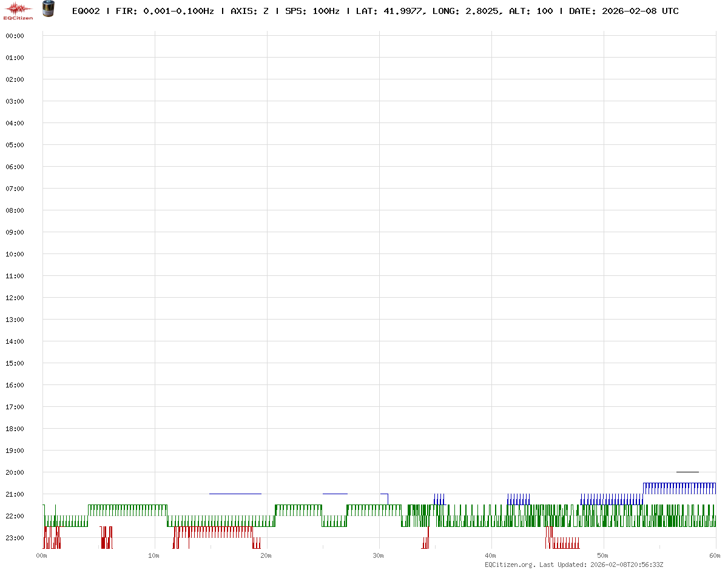
Task: Click the 23:00 hour row label
Action: [x=14, y=538]
